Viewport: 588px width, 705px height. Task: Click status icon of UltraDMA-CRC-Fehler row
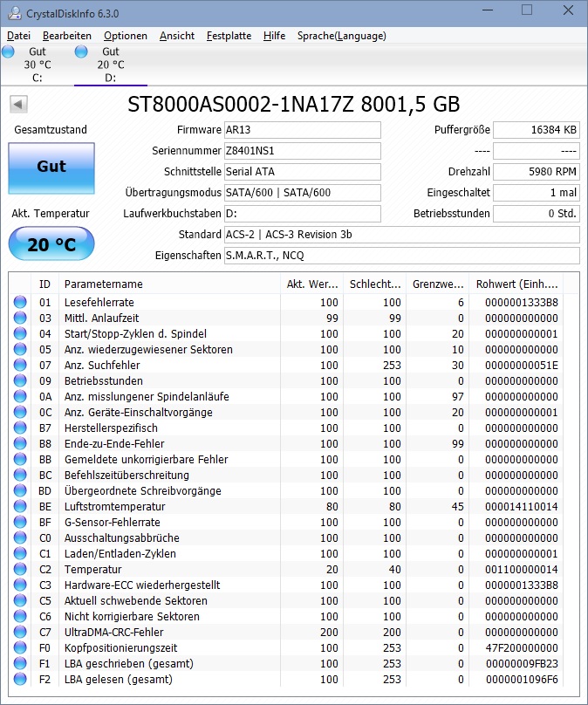20,633
